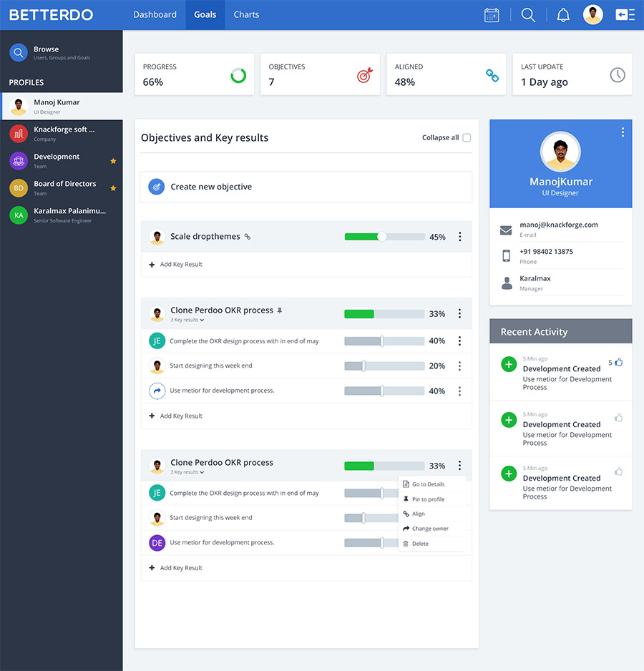644x671 pixels.
Task: Like the first Development Created activity
Action: click(x=618, y=363)
